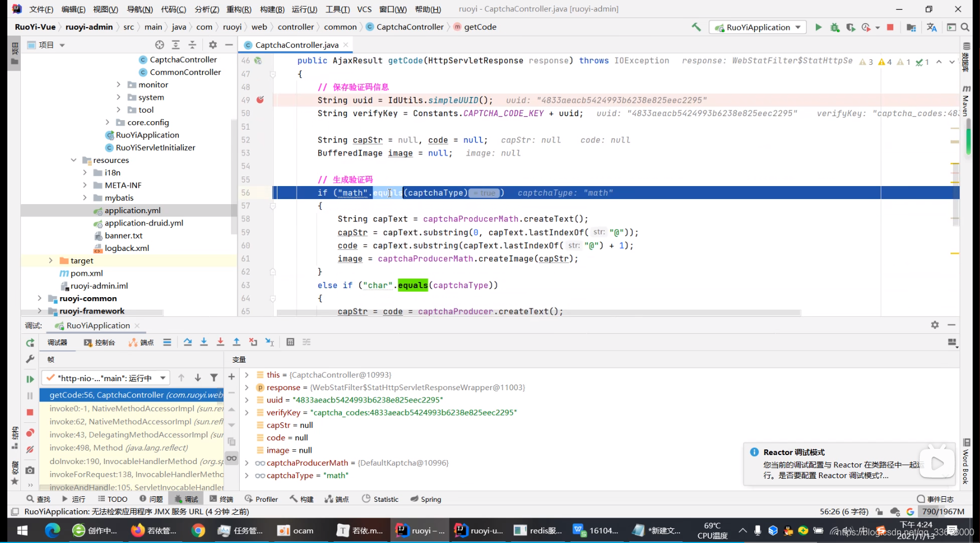This screenshot has width=980, height=543.
Task: Open Evaluate Expression calculator icon
Action: [290, 342]
